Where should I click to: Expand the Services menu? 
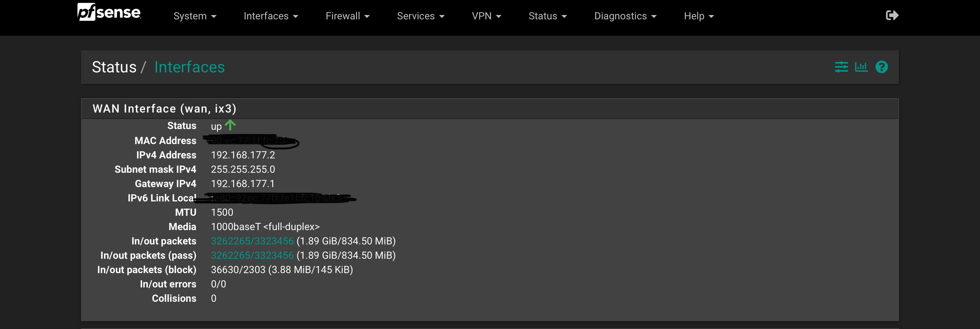(421, 16)
